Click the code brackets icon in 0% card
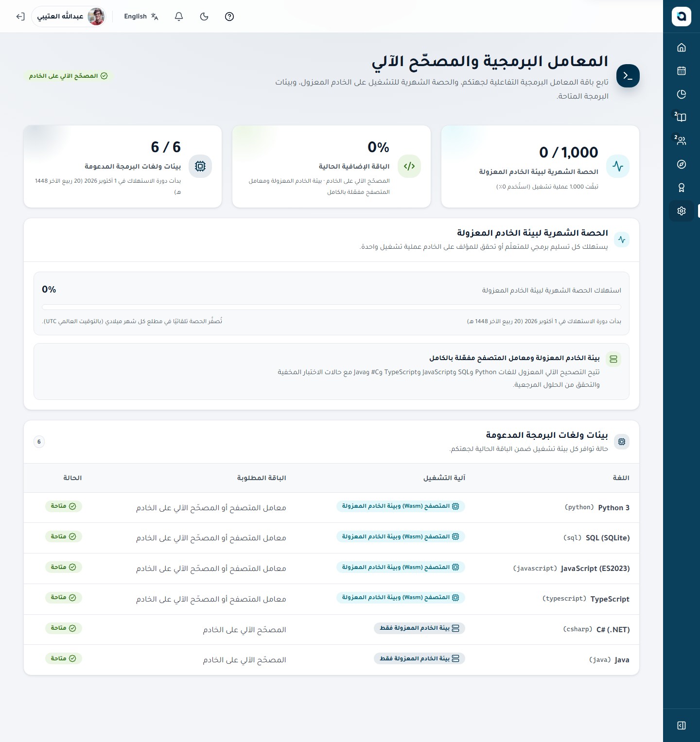Viewport: 700px width, 742px height. pyautogui.click(x=409, y=166)
